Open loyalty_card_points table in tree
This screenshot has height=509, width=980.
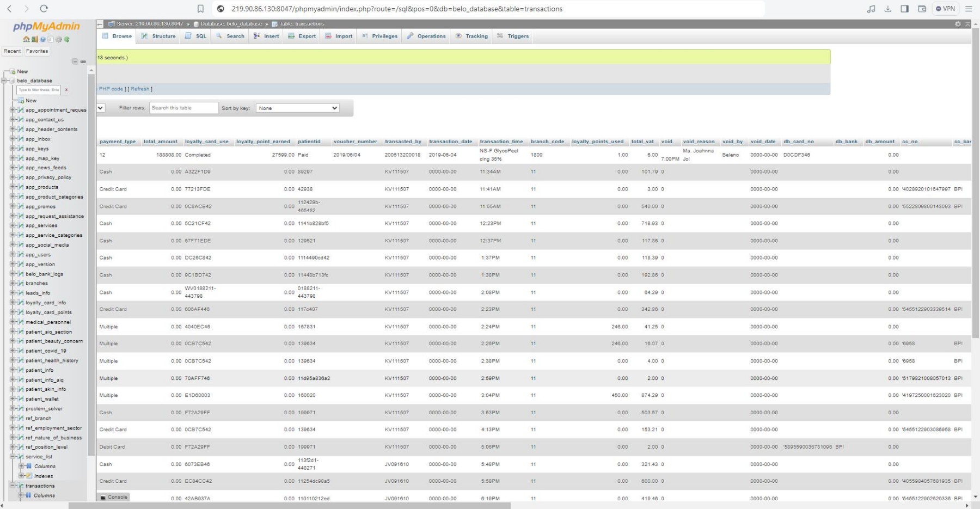[48, 312]
